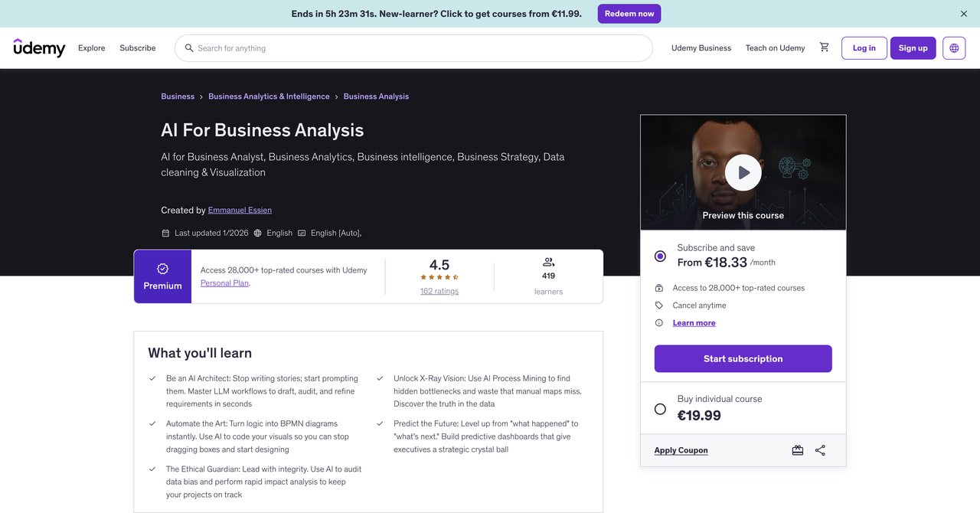Open the Personal Plan link
Viewport: 980px width, 513px height.
[x=224, y=283]
